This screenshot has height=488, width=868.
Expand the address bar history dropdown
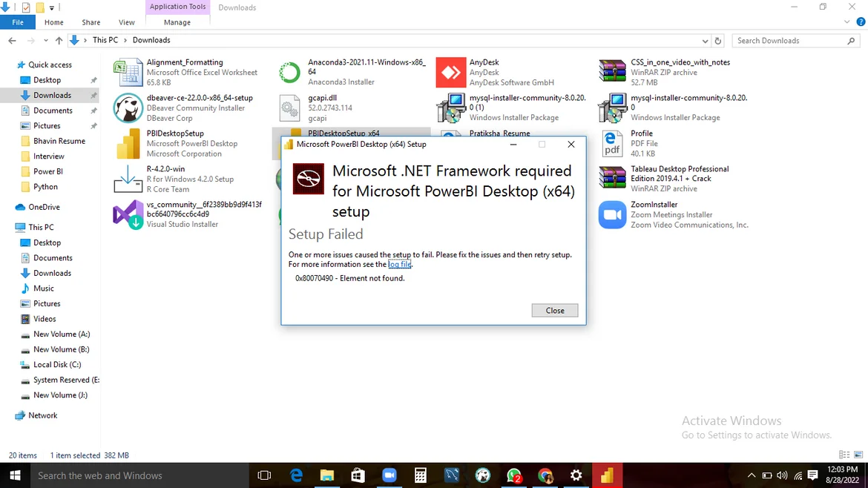pyautogui.click(x=705, y=41)
